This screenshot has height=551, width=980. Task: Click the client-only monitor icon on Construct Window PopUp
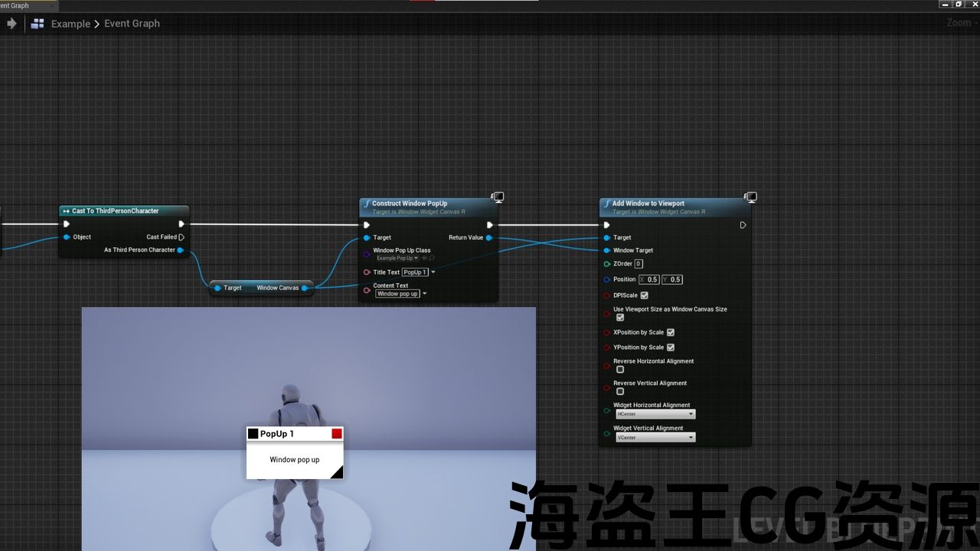[498, 197]
